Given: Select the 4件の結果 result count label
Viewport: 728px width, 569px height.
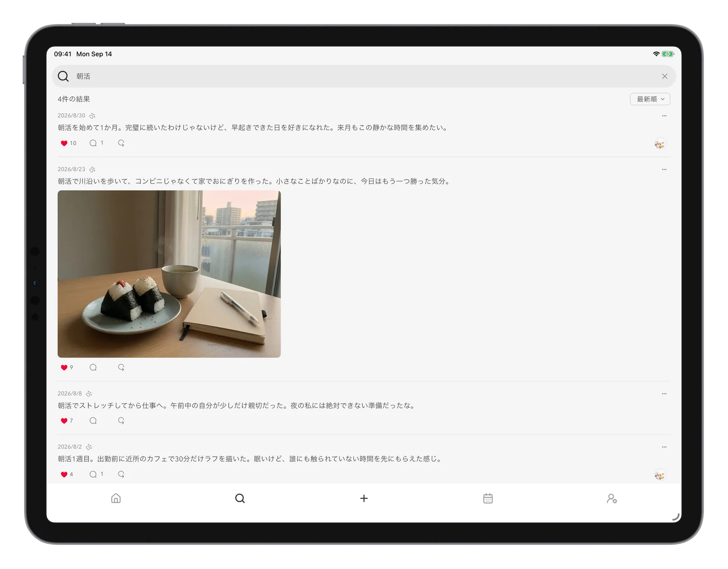Looking at the screenshot, I should [74, 99].
